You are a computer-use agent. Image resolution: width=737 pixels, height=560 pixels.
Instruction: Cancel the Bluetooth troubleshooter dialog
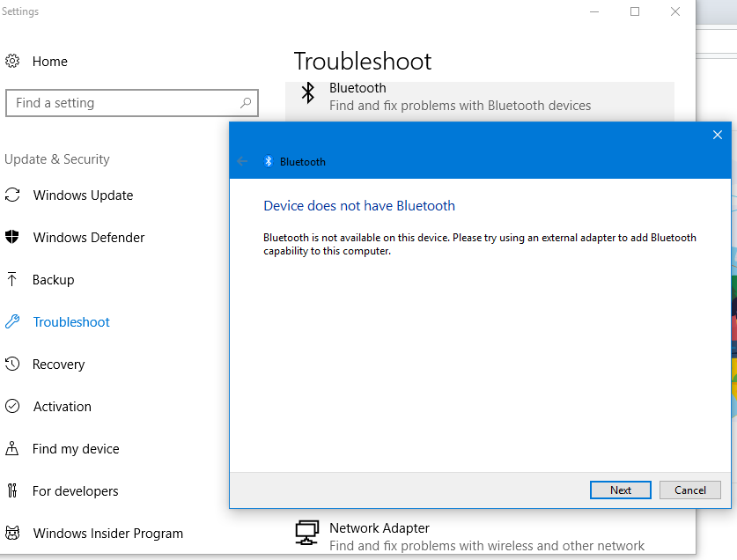pyautogui.click(x=690, y=490)
